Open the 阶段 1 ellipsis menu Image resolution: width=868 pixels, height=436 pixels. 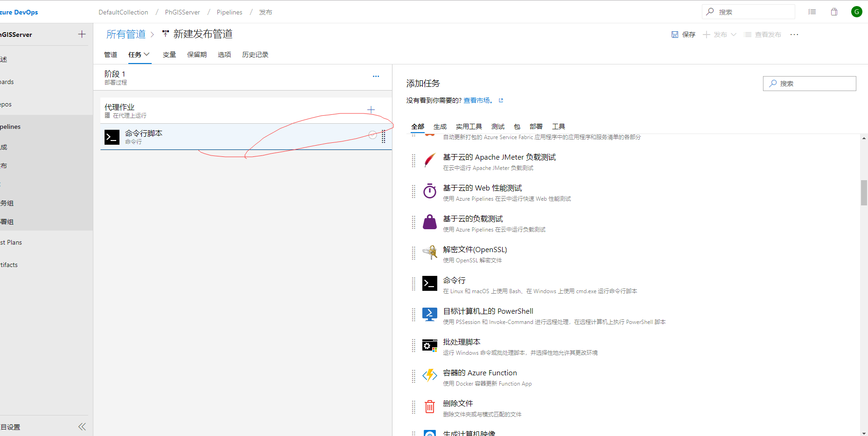376,77
